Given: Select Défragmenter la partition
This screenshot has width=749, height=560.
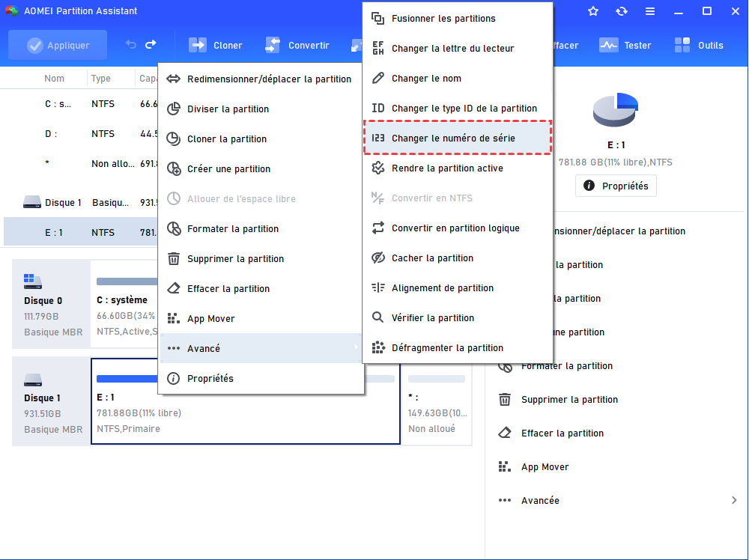Looking at the screenshot, I should (x=458, y=347).
